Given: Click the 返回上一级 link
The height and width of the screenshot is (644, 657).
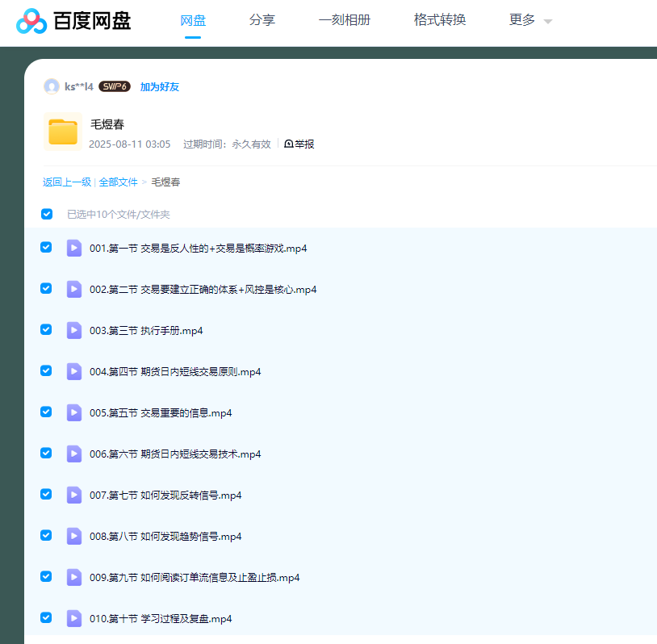Looking at the screenshot, I should 67,182.
